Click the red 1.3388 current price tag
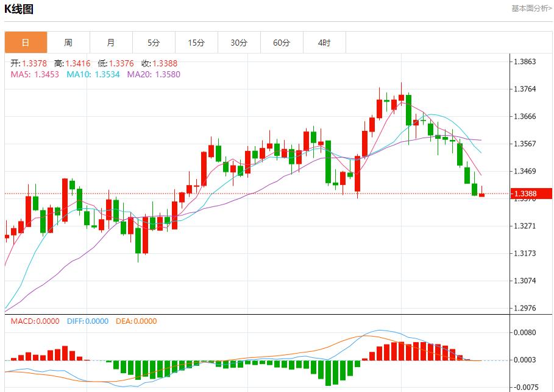Screen dimensions: 554x392 tap(531, 194)
